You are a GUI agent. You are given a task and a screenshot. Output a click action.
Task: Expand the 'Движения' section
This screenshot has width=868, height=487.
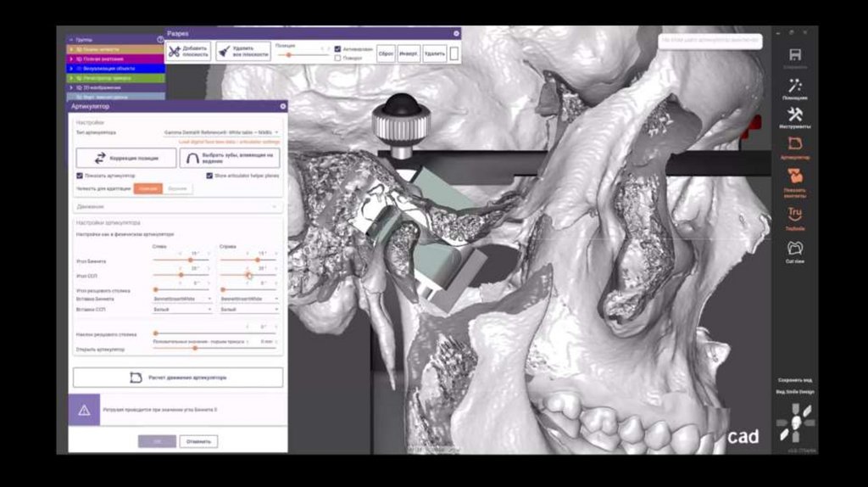(x=177, y=206)
